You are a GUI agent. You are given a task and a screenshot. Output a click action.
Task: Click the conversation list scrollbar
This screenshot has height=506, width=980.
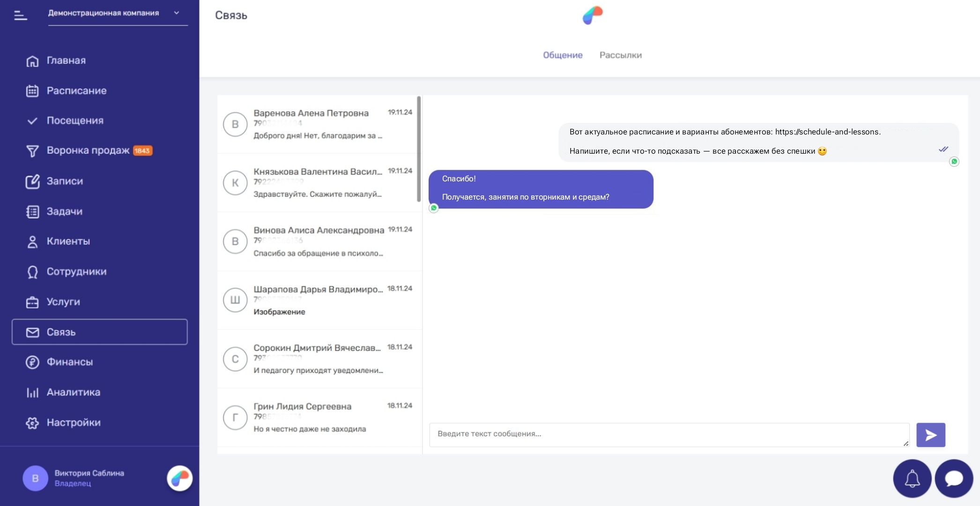point(419,149)
